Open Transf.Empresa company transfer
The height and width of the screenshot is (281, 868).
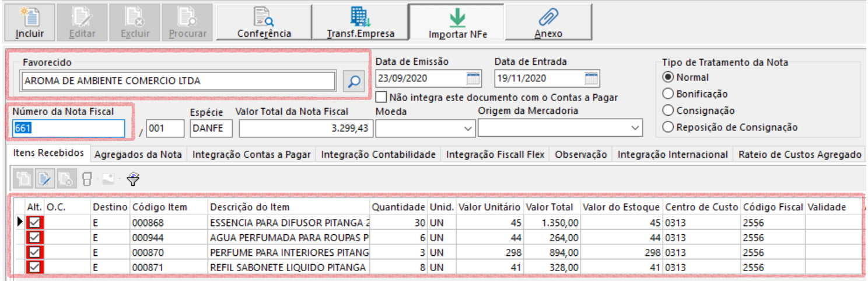click(x=360, y=22)
